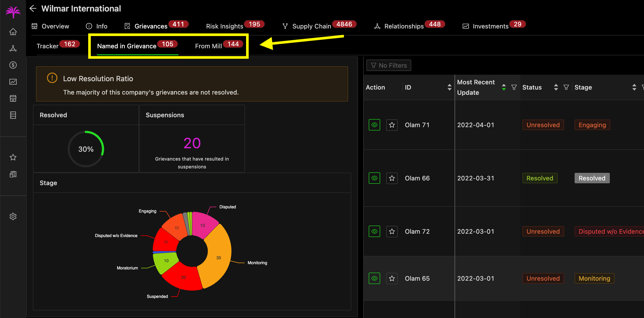Click green Moratorium slice showing 10

click(x=166, y=261)
